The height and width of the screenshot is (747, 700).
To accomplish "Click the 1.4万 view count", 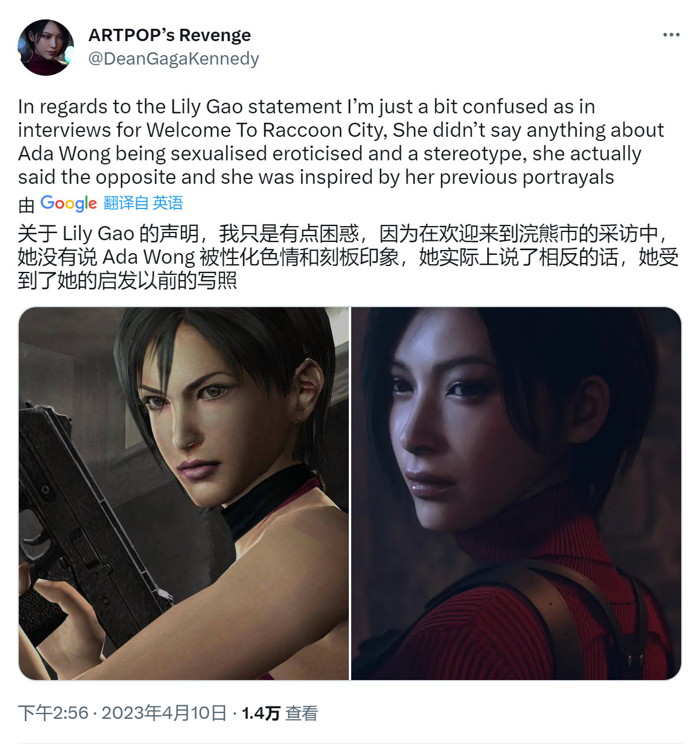I will pyautogui.click(x=261, y=713).
